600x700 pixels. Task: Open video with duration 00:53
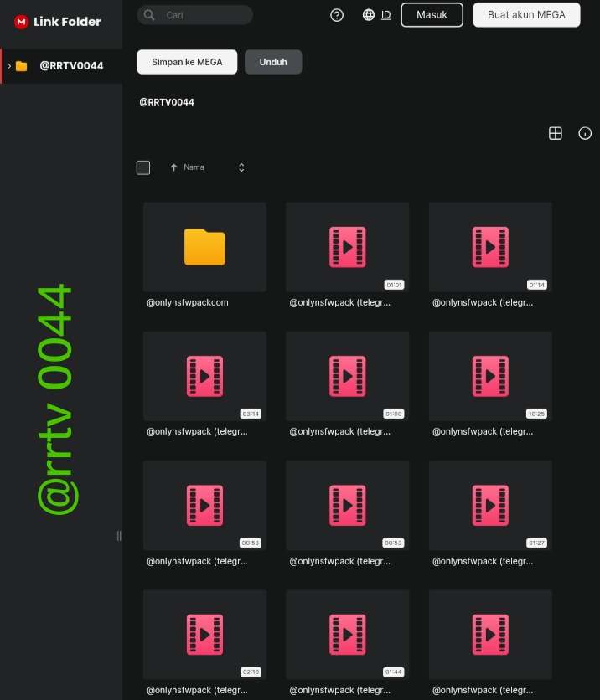348,506
